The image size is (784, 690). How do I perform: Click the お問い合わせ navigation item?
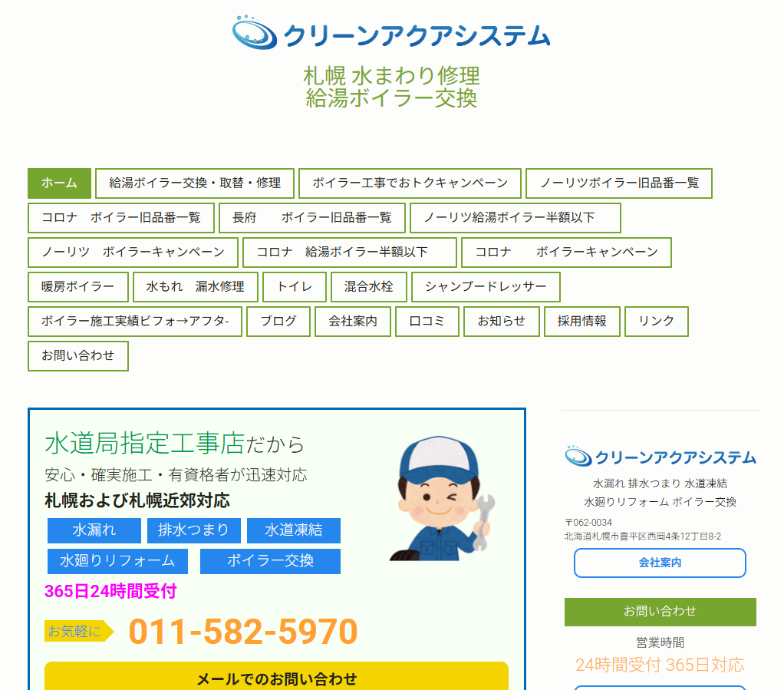(78, 356)
